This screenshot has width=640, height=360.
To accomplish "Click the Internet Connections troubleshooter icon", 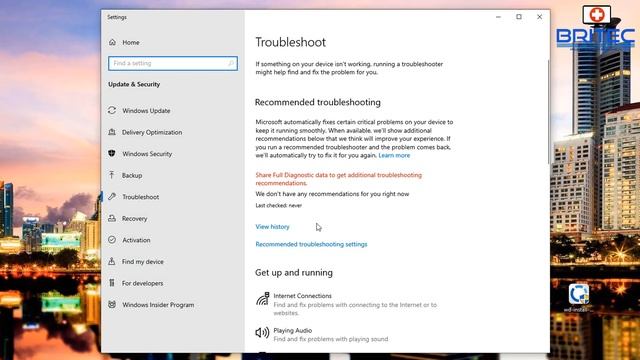I will 262,299.
